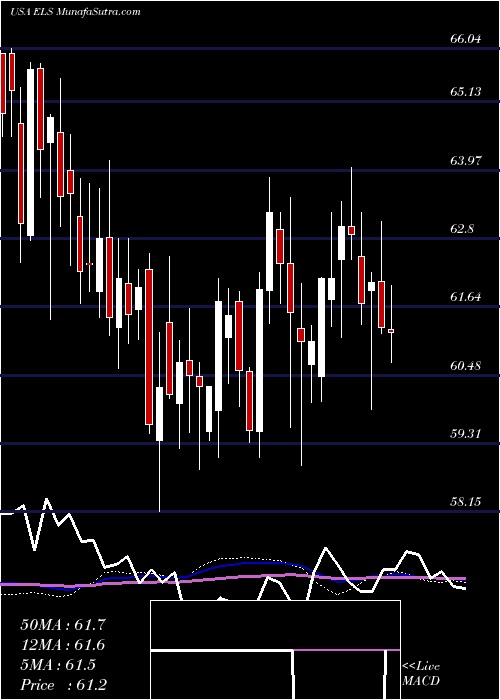Click the <<Live MACD label
Image resolution: width=500 pixels, height=700 pixels.
[x=421, y=674]
